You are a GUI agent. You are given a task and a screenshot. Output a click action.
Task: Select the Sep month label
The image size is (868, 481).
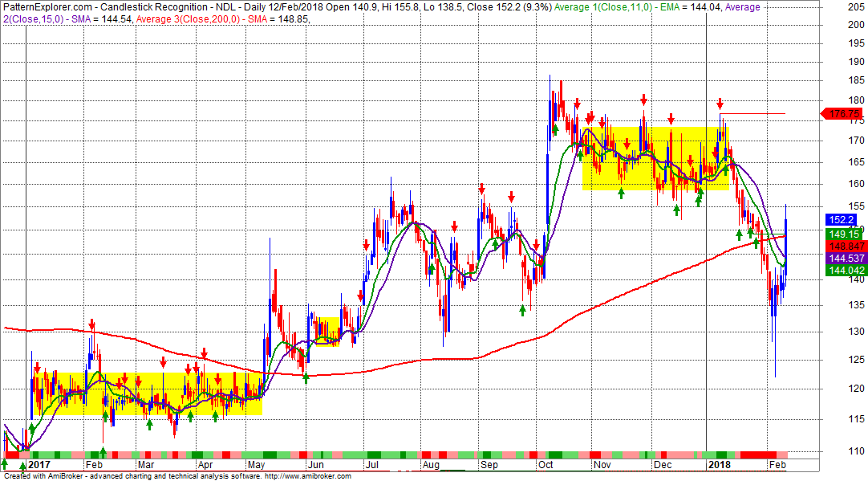pyautogui.click(x=489, y=465)
